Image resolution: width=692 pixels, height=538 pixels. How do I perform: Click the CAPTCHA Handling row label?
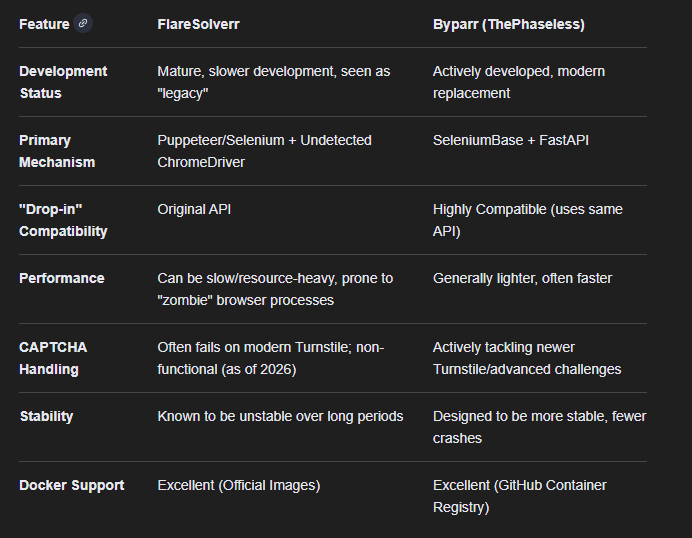pos(53,358)
